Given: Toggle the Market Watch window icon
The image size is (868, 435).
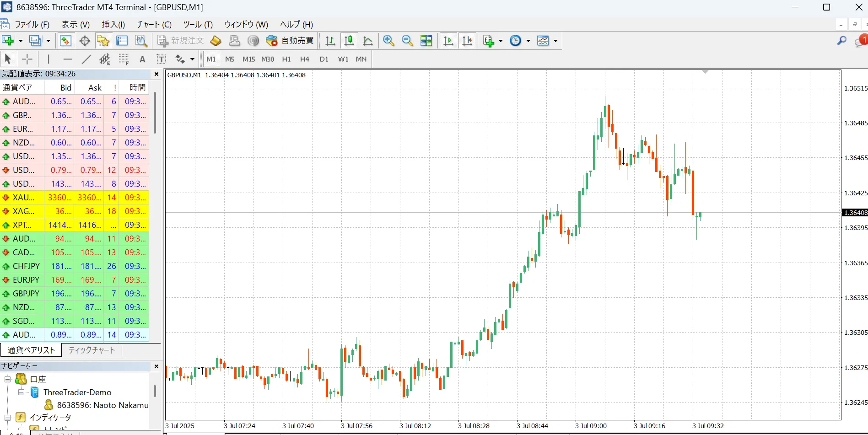Looking at the screenshot, I should pos(65,41).
